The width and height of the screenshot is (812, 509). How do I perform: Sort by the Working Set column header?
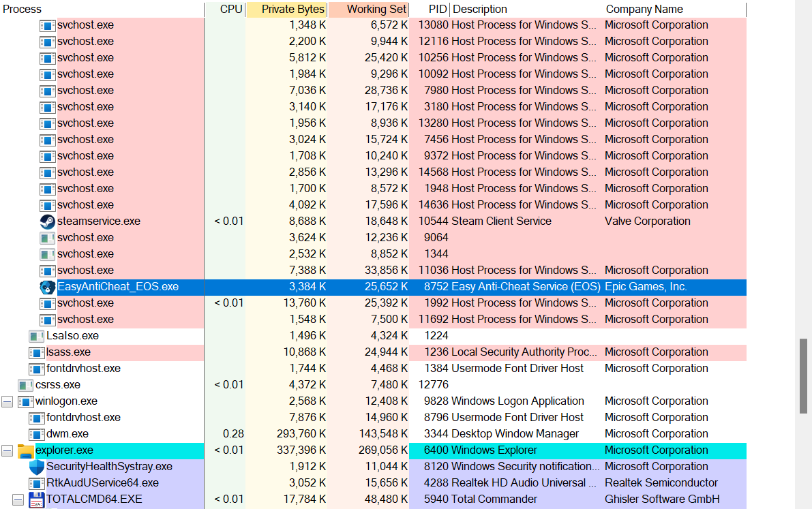tap(368, 10)
